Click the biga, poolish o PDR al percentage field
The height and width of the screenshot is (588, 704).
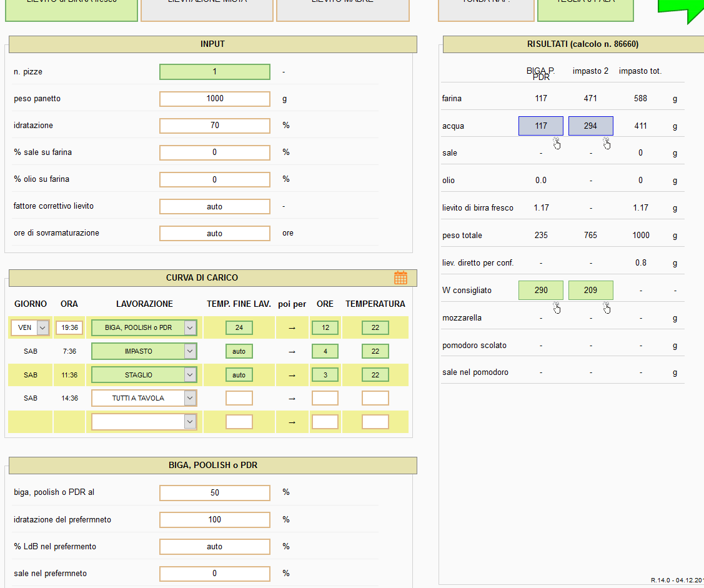pyautogui.click(x=215, y=493)
